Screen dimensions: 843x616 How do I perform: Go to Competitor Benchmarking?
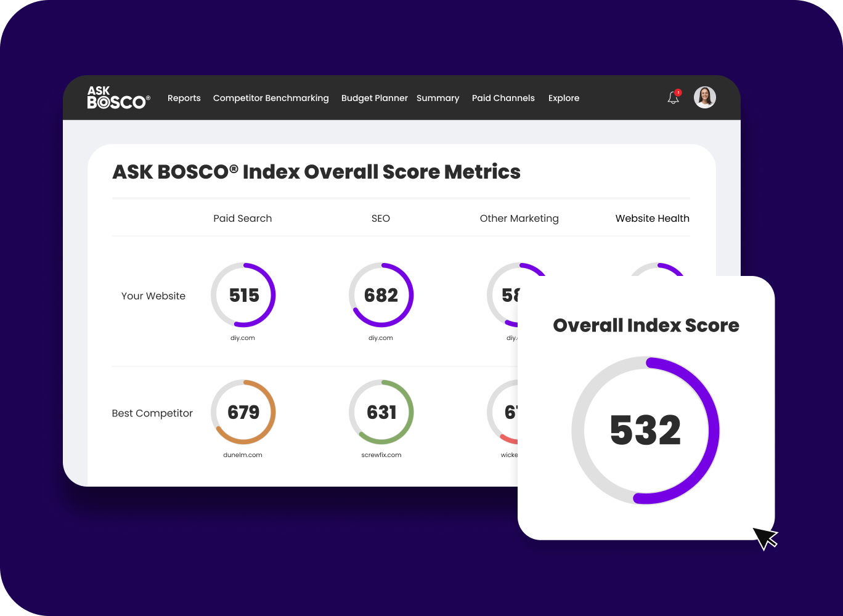(x=271, y=98)
